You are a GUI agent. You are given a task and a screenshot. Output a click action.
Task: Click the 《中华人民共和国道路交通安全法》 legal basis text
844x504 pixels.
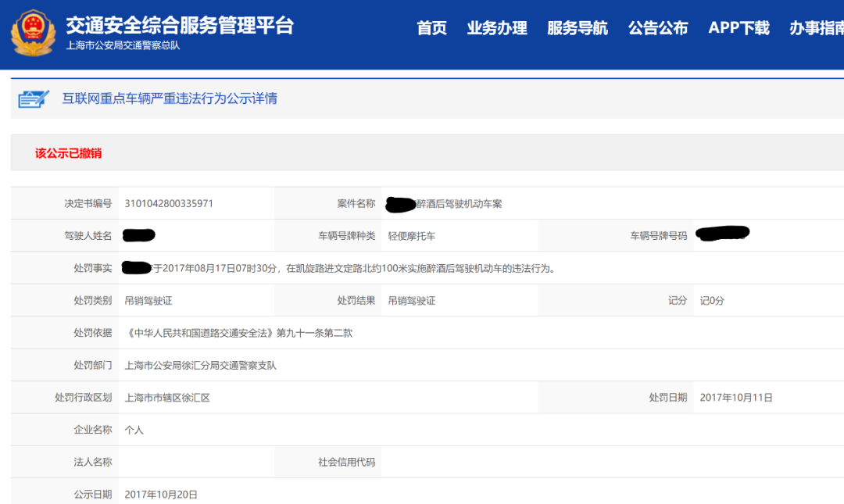tap(238, 333)
